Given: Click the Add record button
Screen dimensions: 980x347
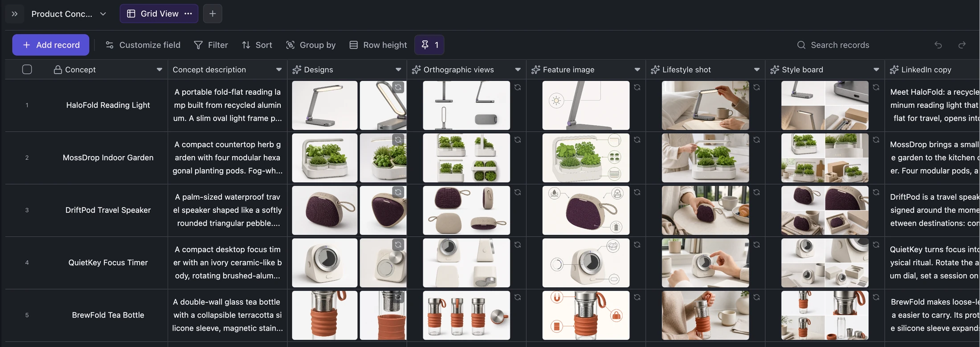Looking at the screenshot, I should click(x=51, y=45).
